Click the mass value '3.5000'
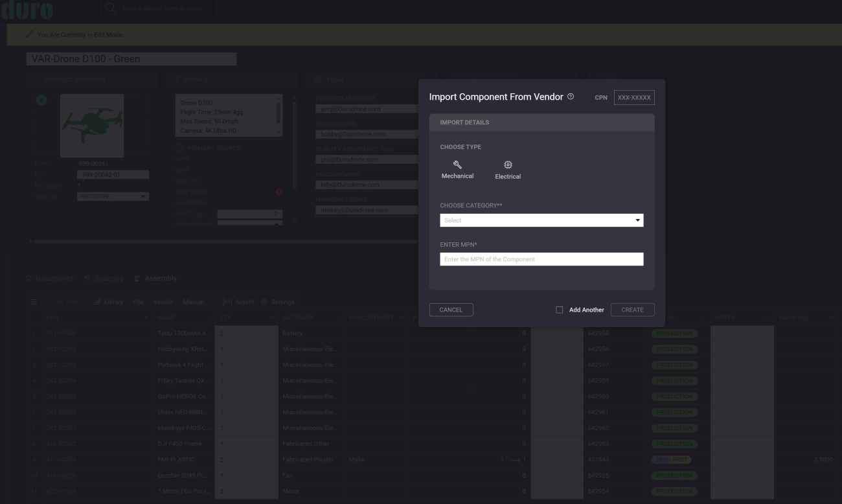 point(824,459)
